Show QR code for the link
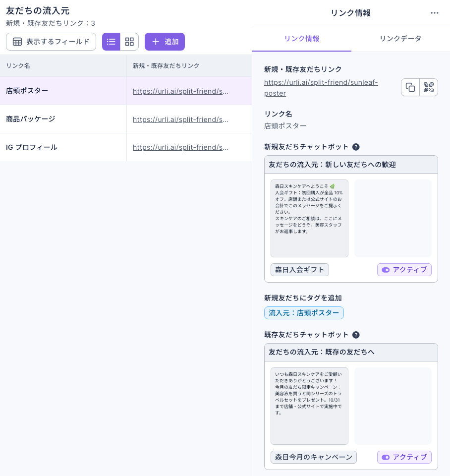The height and width of the screenshot is (476, 450). (429, 87)
